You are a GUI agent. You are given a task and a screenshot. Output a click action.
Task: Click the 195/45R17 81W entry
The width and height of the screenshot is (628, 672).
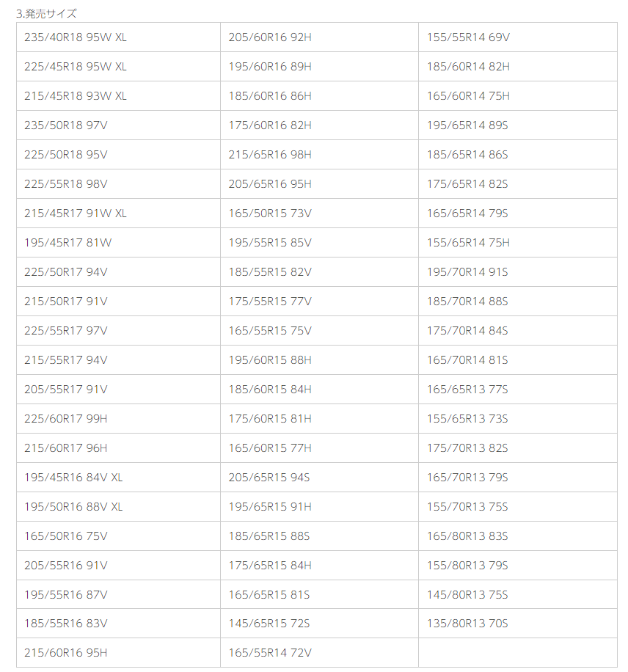click(x=67, y=243)
